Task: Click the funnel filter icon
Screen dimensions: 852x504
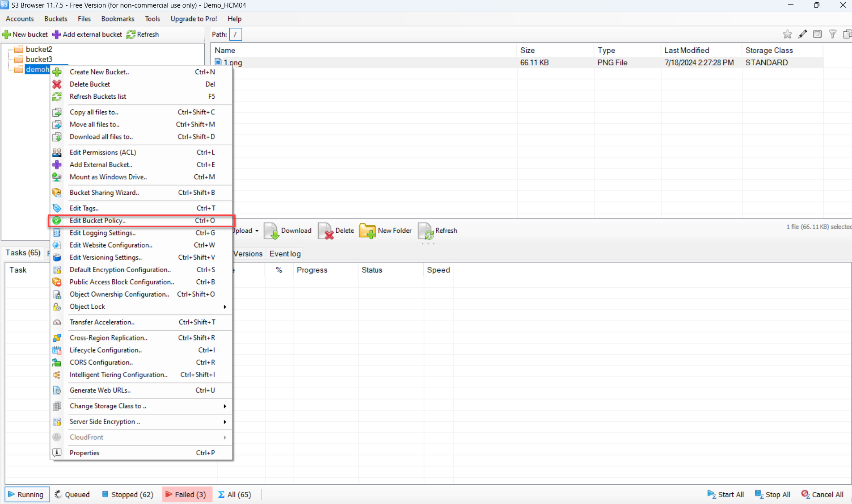Action: tap(832, 34)
